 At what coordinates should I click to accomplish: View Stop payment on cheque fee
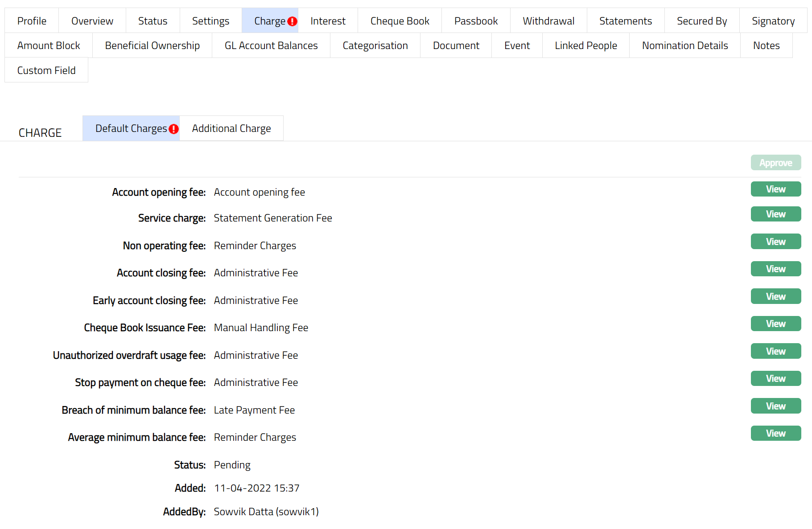tap(775, 378)
